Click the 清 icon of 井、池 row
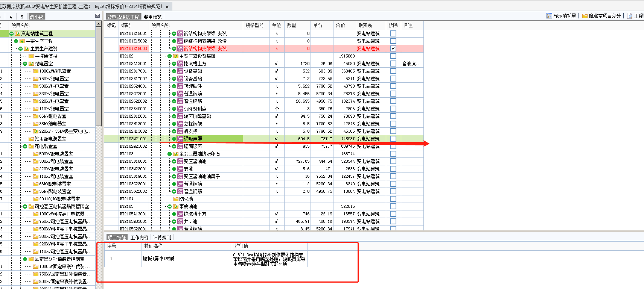Screen dimensions: 644x289 pos(180,221)
